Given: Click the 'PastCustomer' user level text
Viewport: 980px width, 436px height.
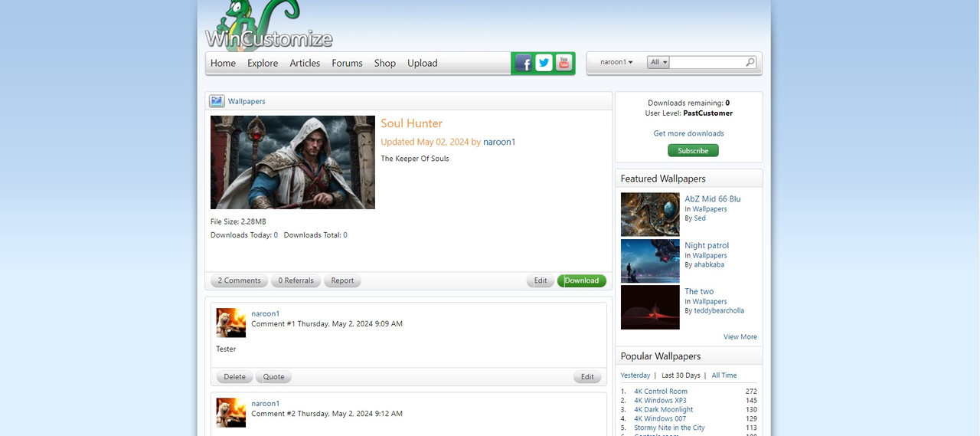Looking at the screenshot, I should coord(708,113).
